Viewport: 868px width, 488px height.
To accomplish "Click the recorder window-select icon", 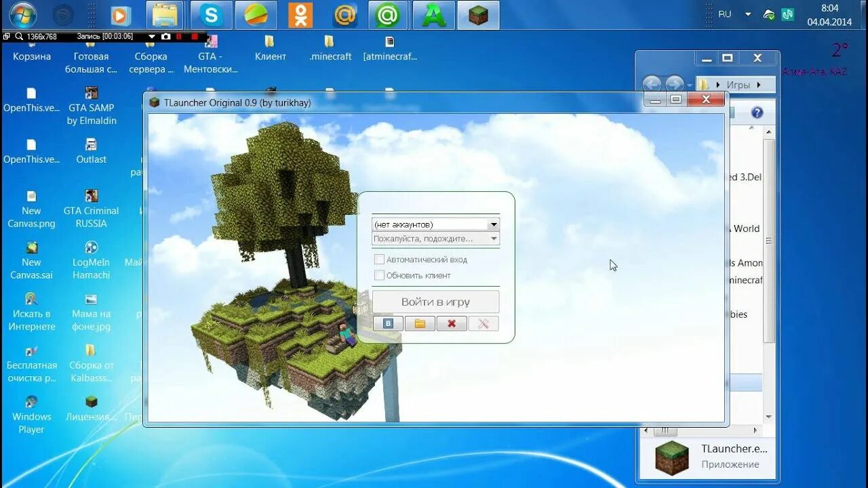I will (x=7, y=37).
